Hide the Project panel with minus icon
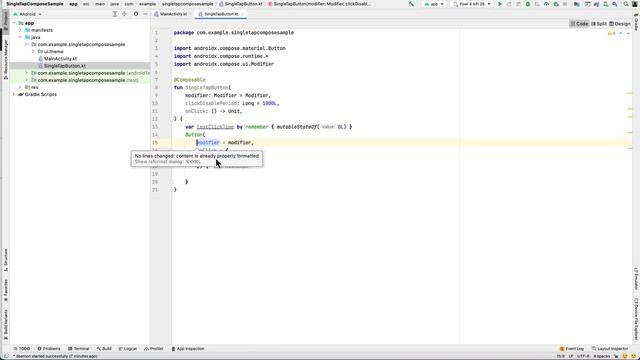Viewport: 640px width, 360px height. tap(145, 14)
